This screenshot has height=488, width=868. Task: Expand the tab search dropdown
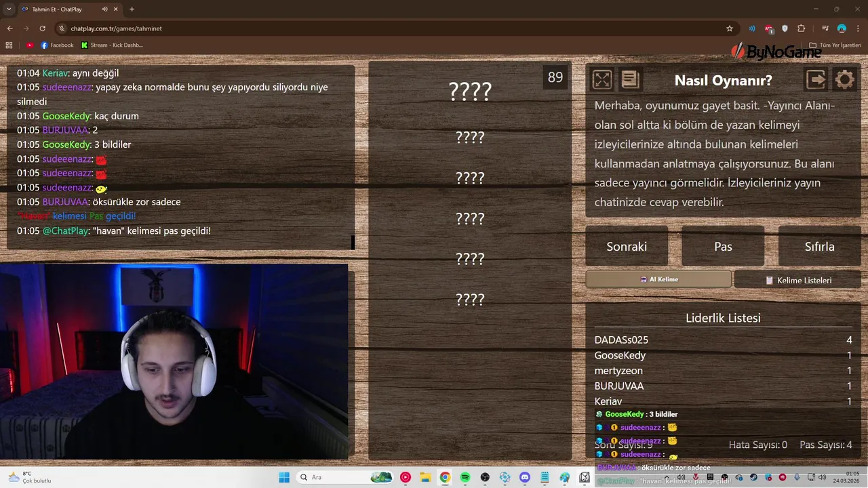pyautogui.click(x=9, y=9)
